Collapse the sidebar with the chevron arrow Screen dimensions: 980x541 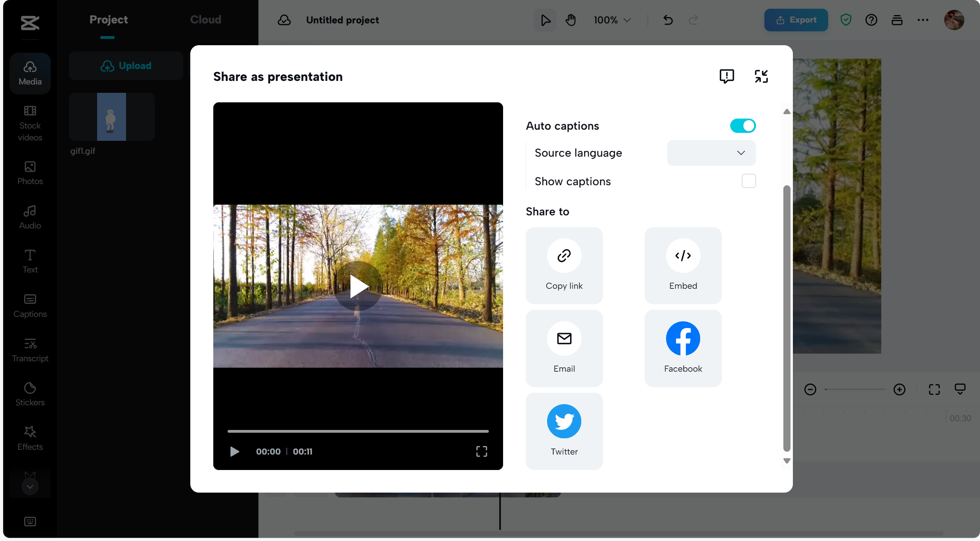(30, 486)
